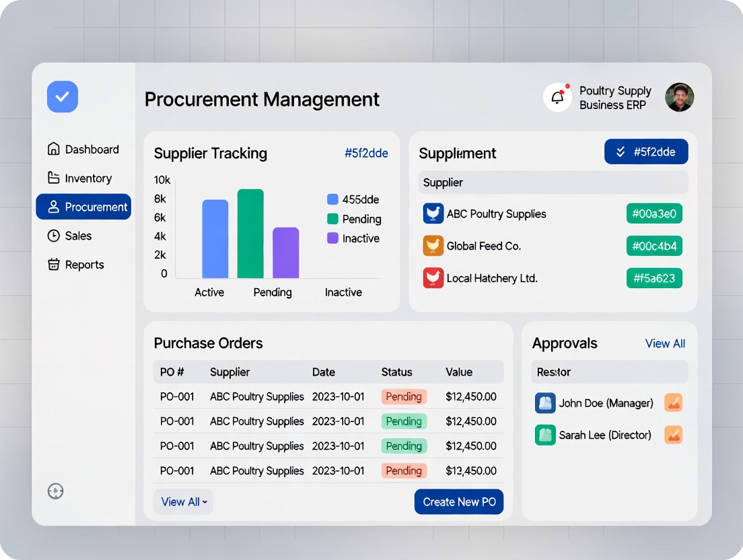
Task: Click chart icon next to Sarah Lee
Action: [x=674, y=435]
